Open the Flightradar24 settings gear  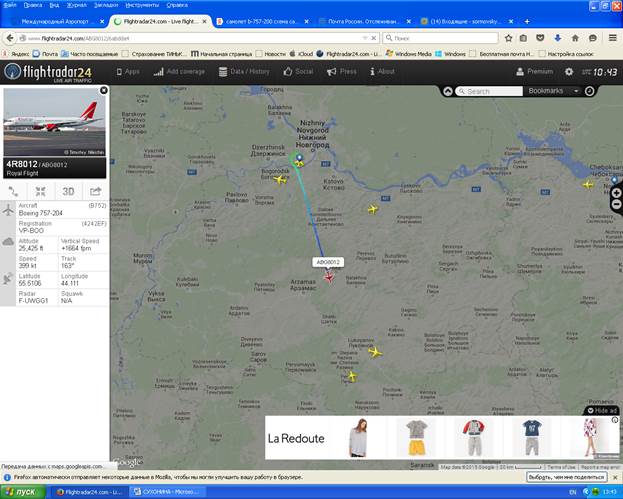coord(569,72)
